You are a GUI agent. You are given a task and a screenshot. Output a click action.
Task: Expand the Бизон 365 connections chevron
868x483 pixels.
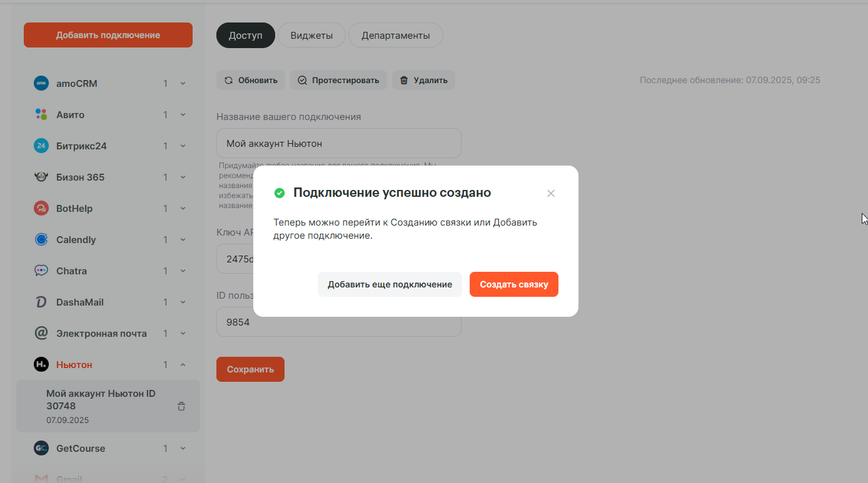pos(183,177)
